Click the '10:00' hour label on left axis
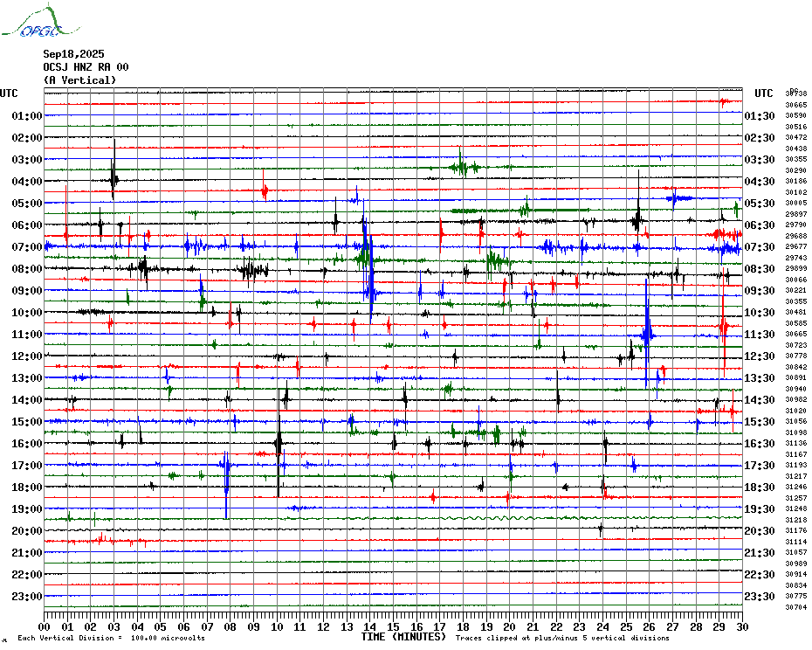The height and width of the screenshot is (650, 812). click(27, 312)
